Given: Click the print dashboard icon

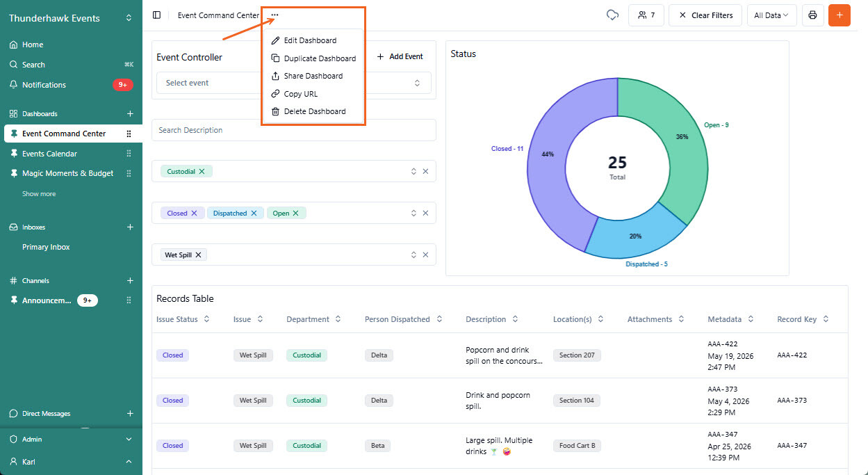Looking at the screenshot, I should (x=812, y=15).
